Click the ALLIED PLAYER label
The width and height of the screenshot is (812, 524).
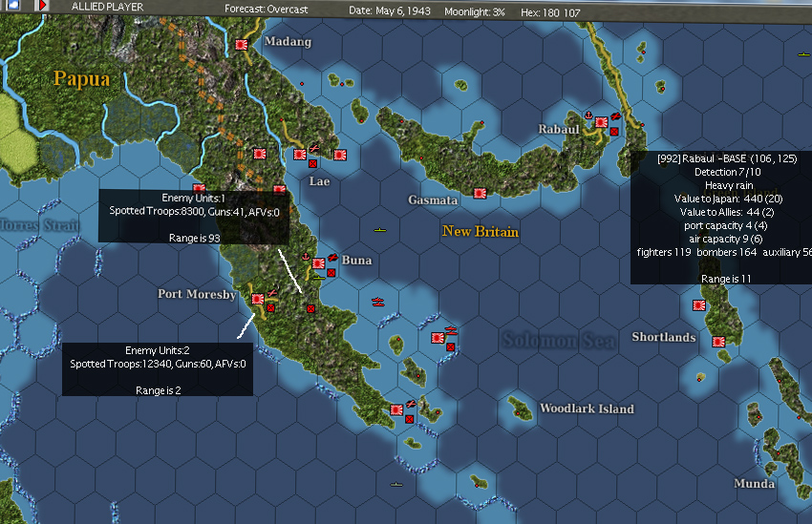(107, 8)
